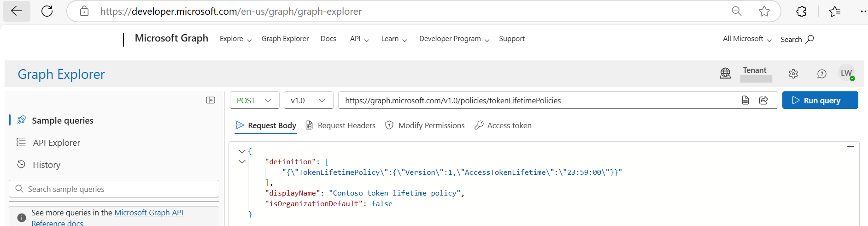Click the Search sample queries field

tap(114, 189)
